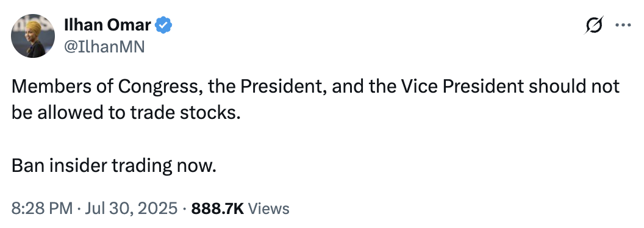This screenshot has width=644, height=228.
Task: Click the Grok slashed-circle icon
Action: [x=595, y=26]
